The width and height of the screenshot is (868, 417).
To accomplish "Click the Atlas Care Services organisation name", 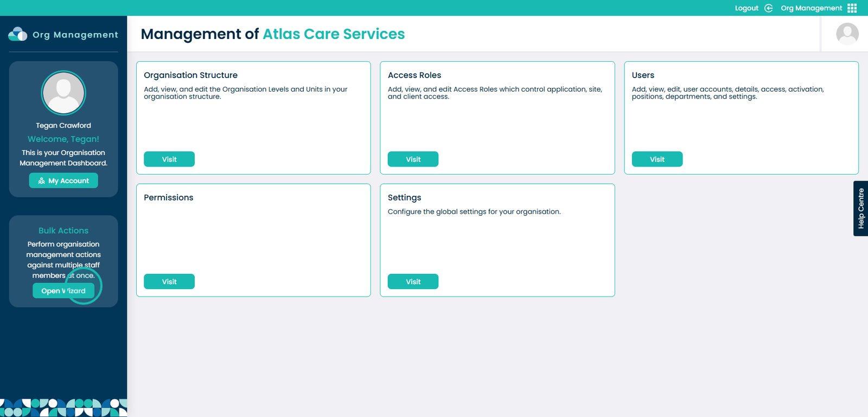I will pos(334,34).
